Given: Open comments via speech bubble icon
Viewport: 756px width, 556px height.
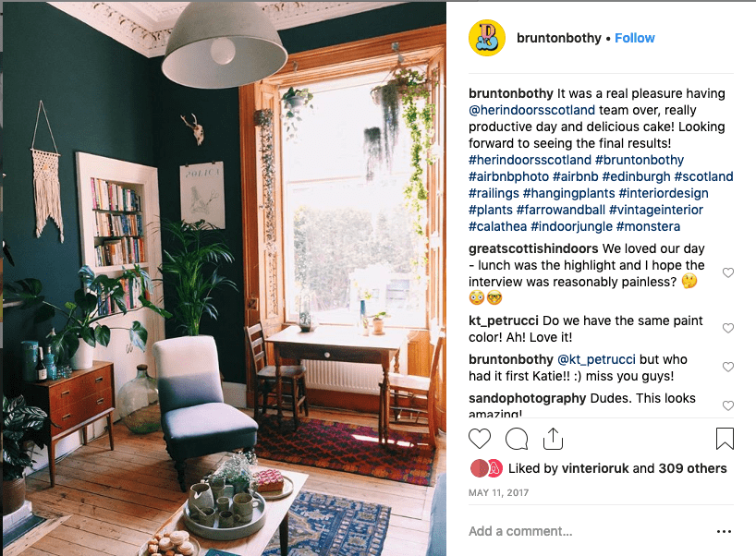Looking at the screenshot, I should tap(517, 439).
